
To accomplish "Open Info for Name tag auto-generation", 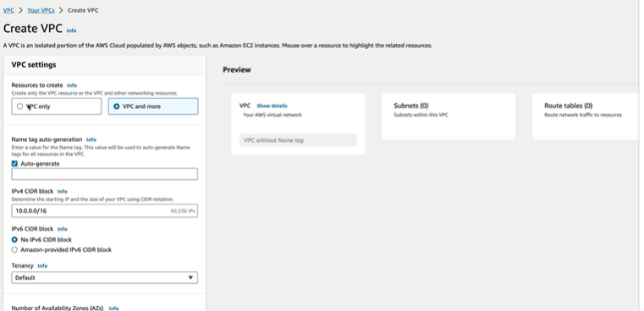I will [91, 139].
